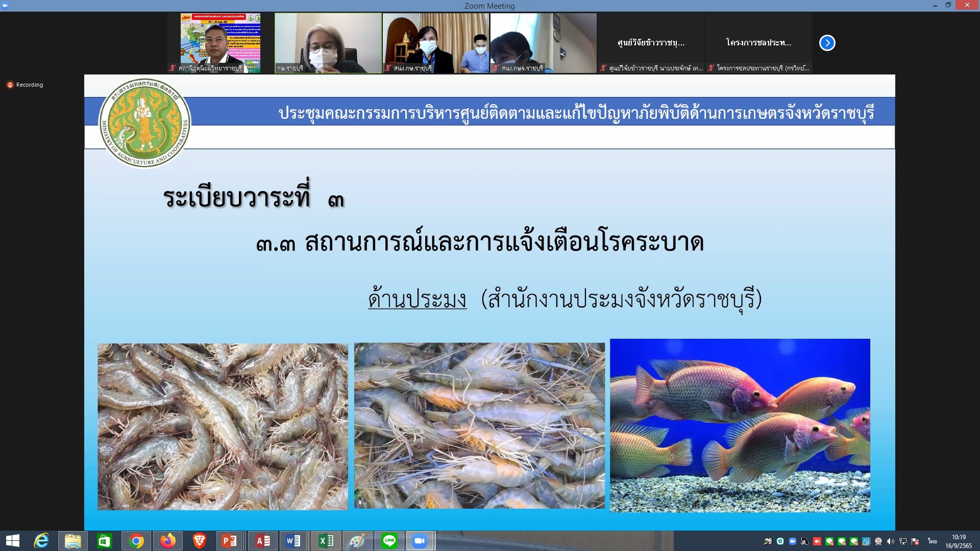The height and width of the screenshot is (551, 980).
Task: Open PowerPoint from the taskbar
Action: tap(229, 541)
